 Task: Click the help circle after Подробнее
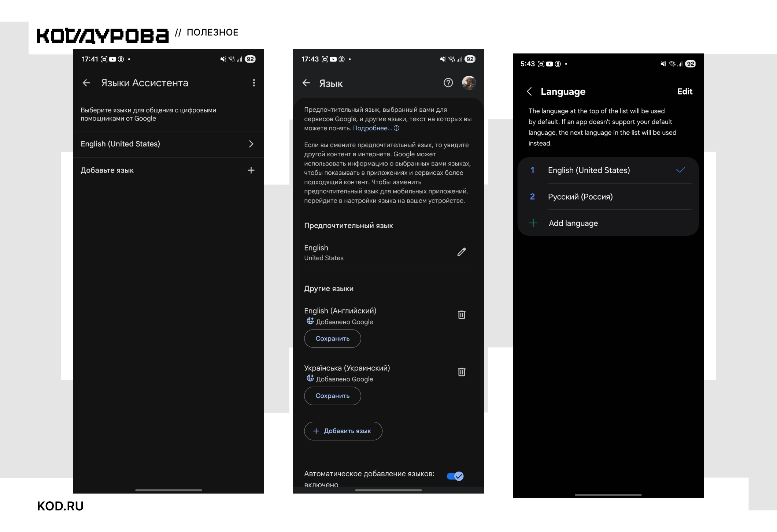396,128
